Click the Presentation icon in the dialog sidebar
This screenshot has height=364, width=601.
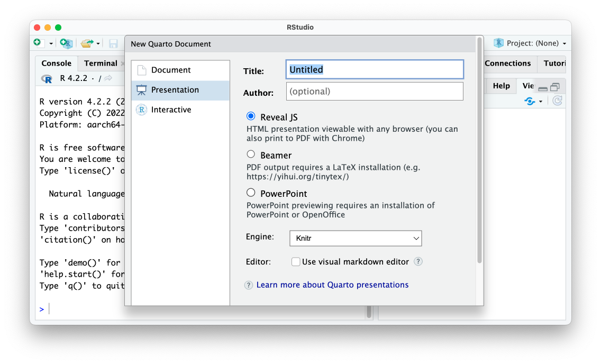tap(141, 89)
